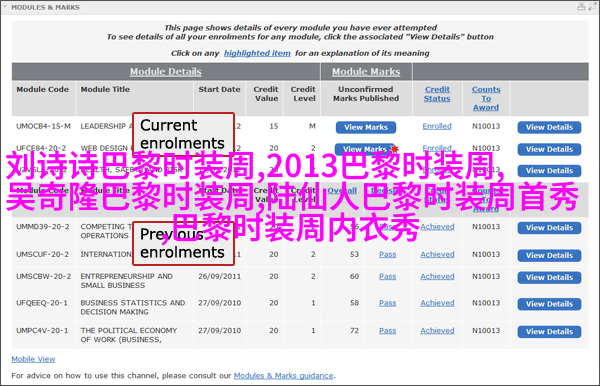The image size is (600, 386).
Task: Open Modules & Marks guidance link
Action: pyautogui.click(x=284, y=376)
